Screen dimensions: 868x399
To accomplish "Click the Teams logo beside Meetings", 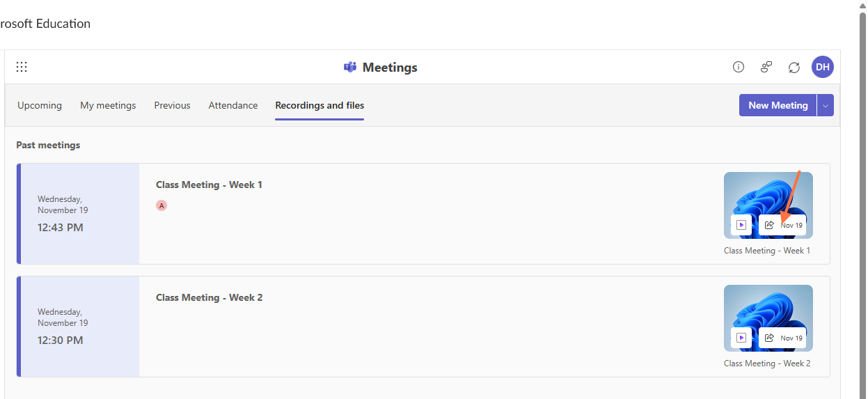I will click(x=350, y=68).
